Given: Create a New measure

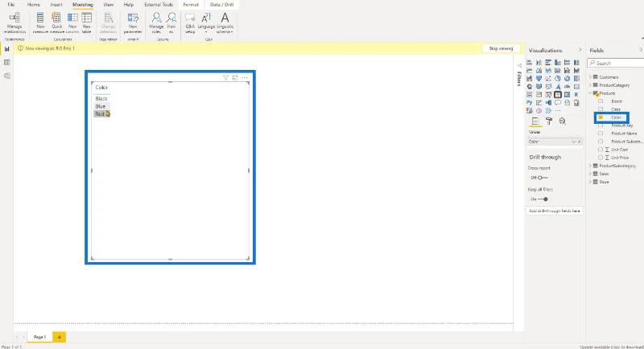Looking at the screenshot, I should [x=40, y=23].
